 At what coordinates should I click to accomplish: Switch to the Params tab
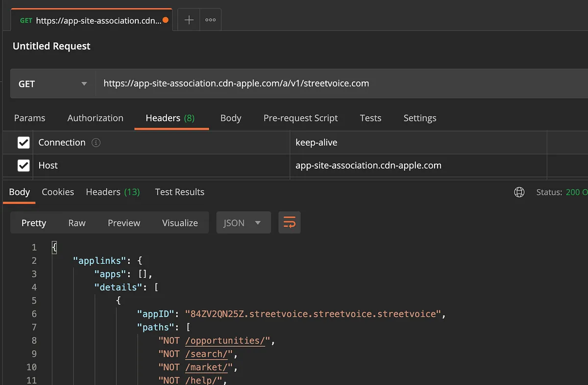pyautogui.click(x=29, y=118)
